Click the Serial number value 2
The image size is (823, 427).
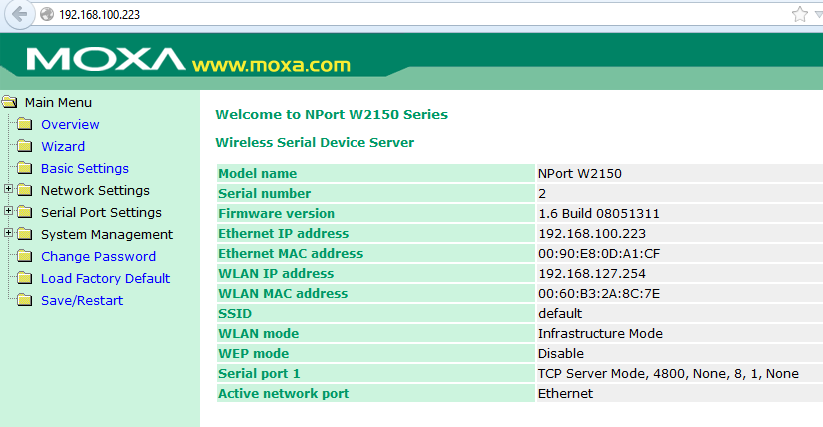click(542, 194)
